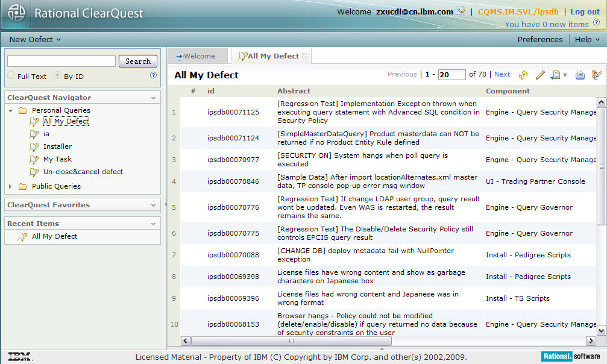The image size is (607, 364).
Task: Click the search help question mark icon
Action: [x=153, y=76]
